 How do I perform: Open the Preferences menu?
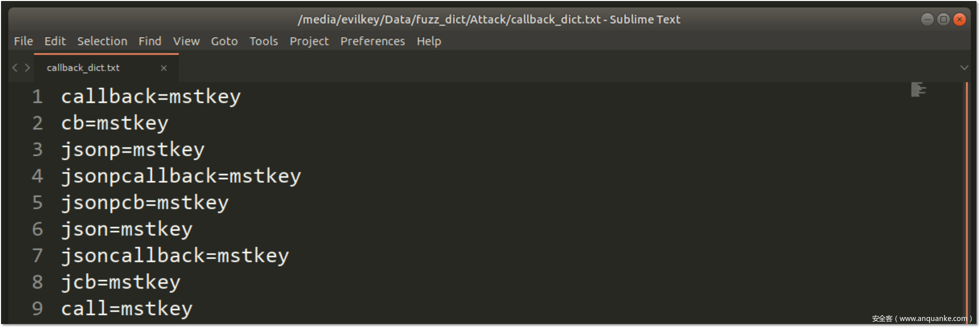(372, 41)
